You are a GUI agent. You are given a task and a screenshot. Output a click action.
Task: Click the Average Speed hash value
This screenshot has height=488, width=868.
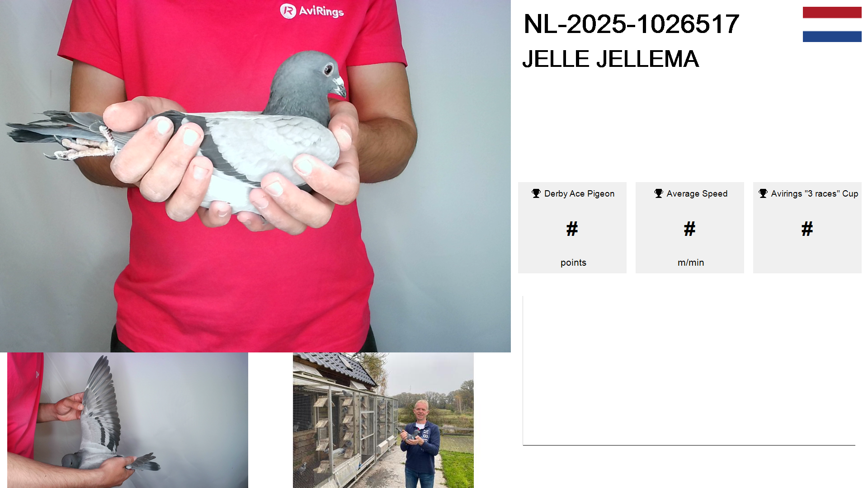click(x=689, y=229)
